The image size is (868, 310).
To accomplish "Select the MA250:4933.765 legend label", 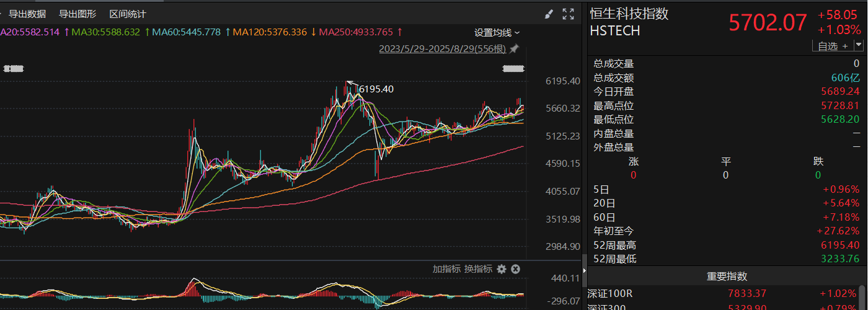I will (356, 32).
